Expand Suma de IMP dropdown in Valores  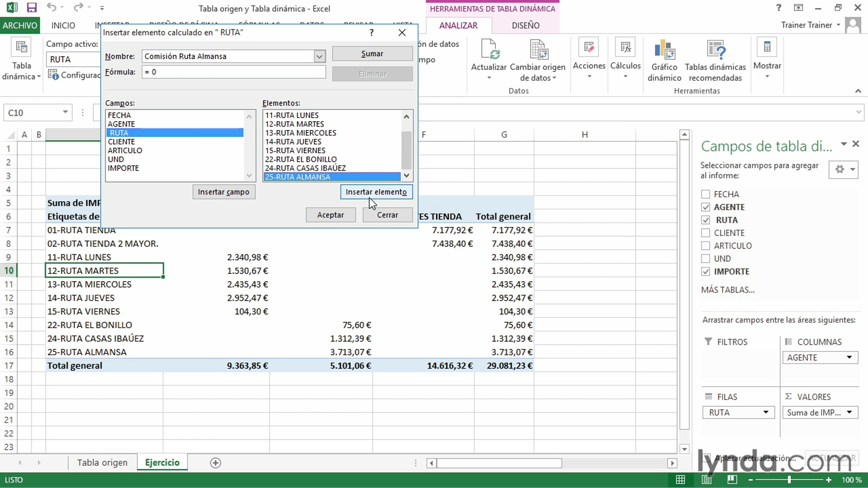point(849,412)
